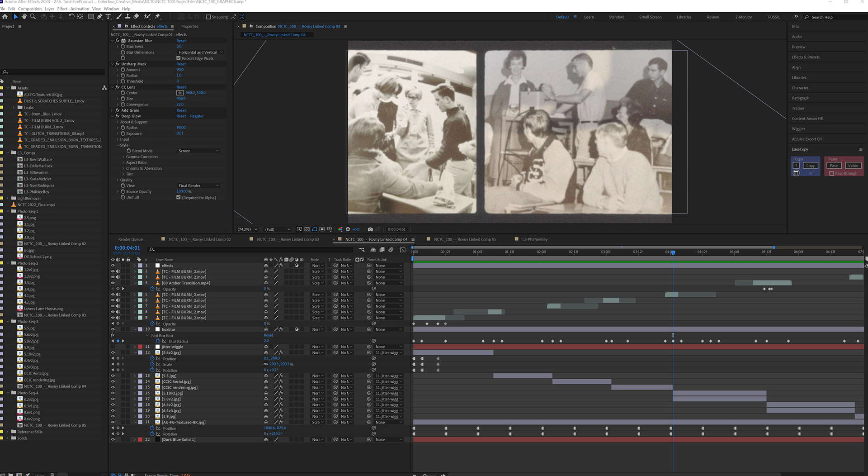The height and width of the screenshot is (476, 868).
Task: Take a snapshot with the camera icon
Action: click(370, 229)
